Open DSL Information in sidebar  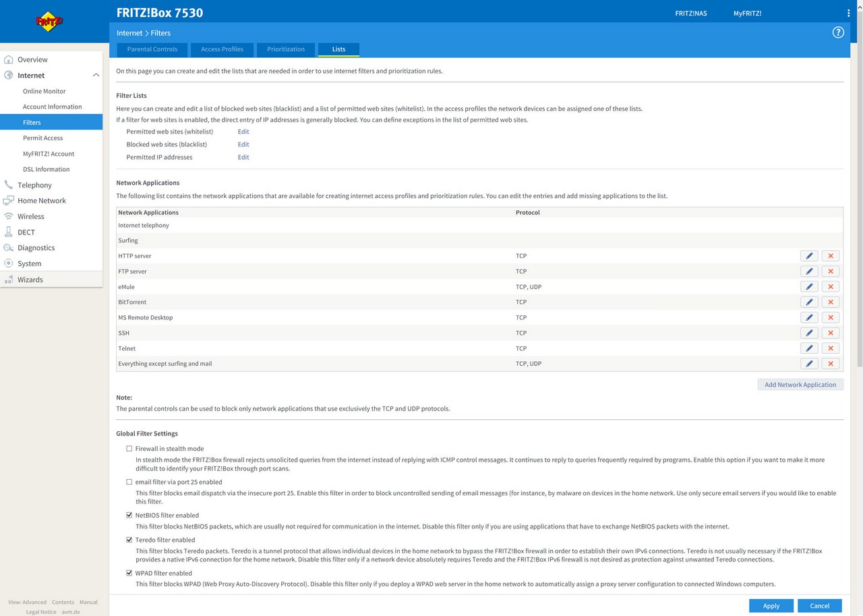coord(46,169)
